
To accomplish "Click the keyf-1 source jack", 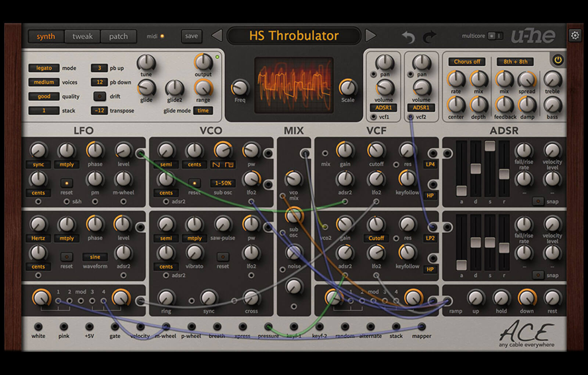I will pyautogui.click(x=294, y=326).
